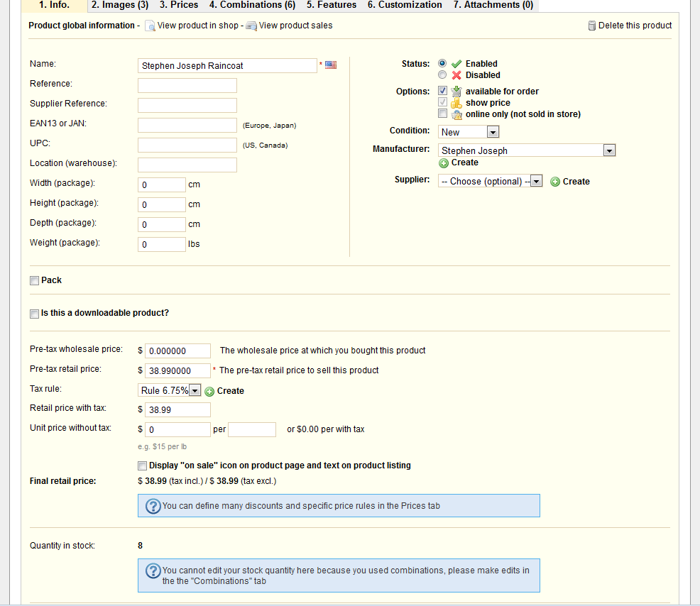Click the US flag language icon

point(331,65)
